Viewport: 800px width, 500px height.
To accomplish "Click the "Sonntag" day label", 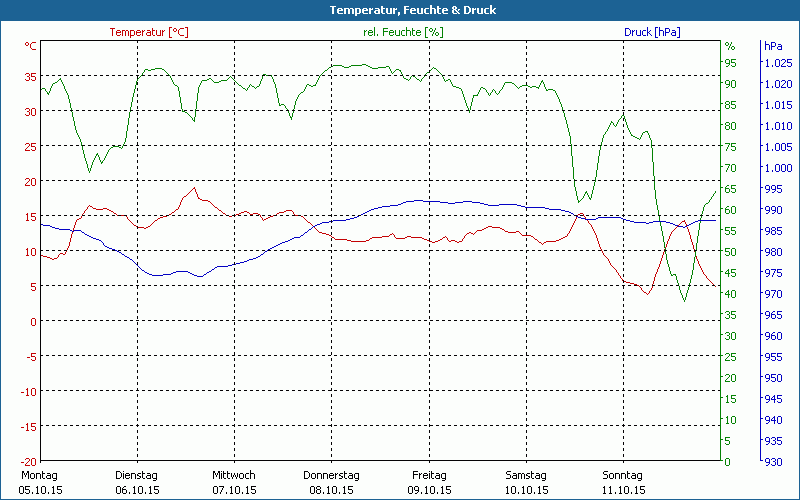I will point(622,475).
